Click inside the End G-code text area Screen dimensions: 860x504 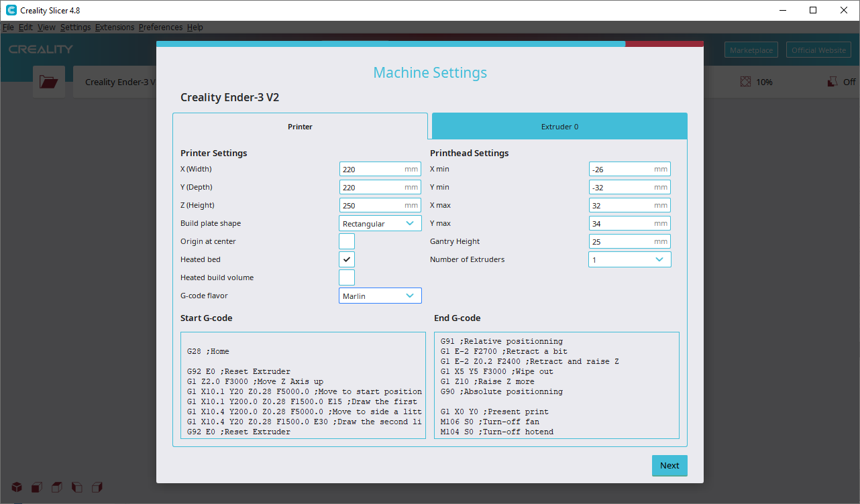(x=557, y=385)
